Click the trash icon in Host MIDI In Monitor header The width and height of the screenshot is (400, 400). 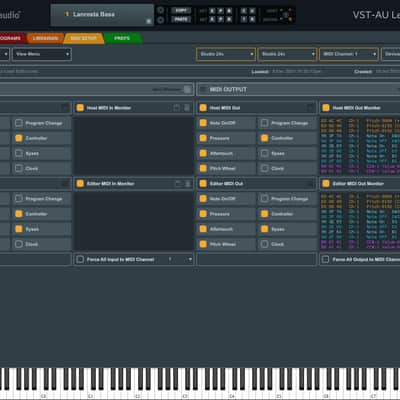click(187, 108)
